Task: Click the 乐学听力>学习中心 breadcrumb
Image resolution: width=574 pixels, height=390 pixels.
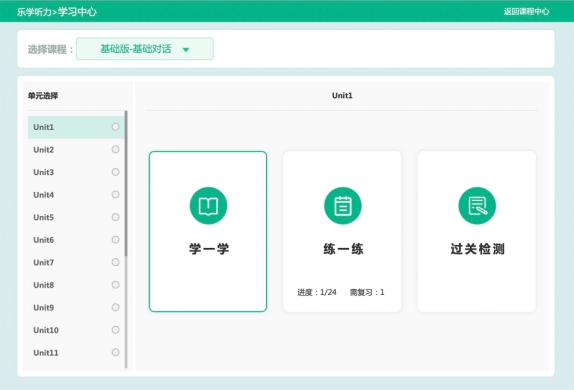Action: pyautogui.click(x=57, y=12)
